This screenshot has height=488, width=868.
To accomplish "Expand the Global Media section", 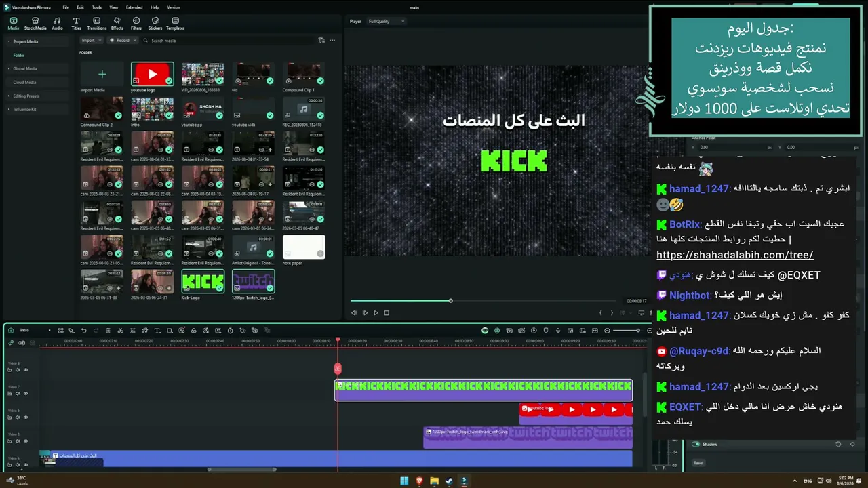I will 9,69.
